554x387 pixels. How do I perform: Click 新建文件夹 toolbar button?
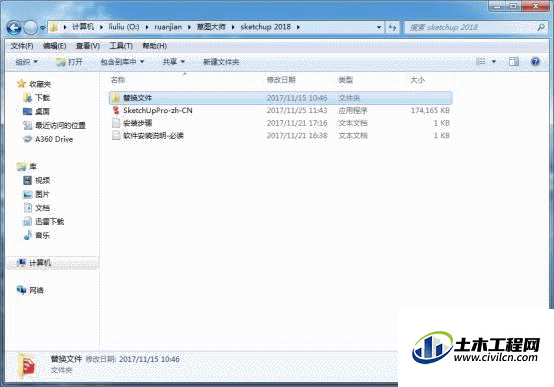pyautogui.click(x=221, y=62)
